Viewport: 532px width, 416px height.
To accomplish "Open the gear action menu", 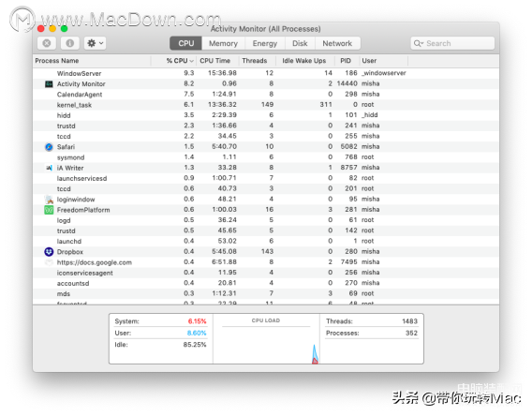I will pos(95,43).
